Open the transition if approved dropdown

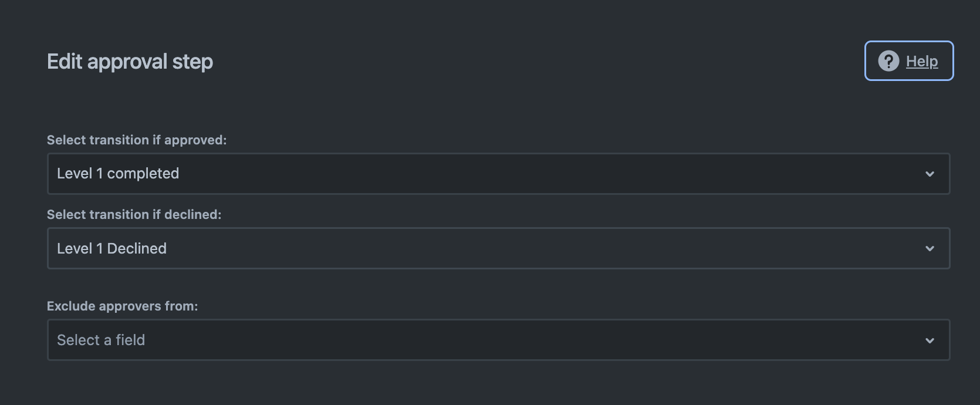pyautogui.click(x=498, y=174)
